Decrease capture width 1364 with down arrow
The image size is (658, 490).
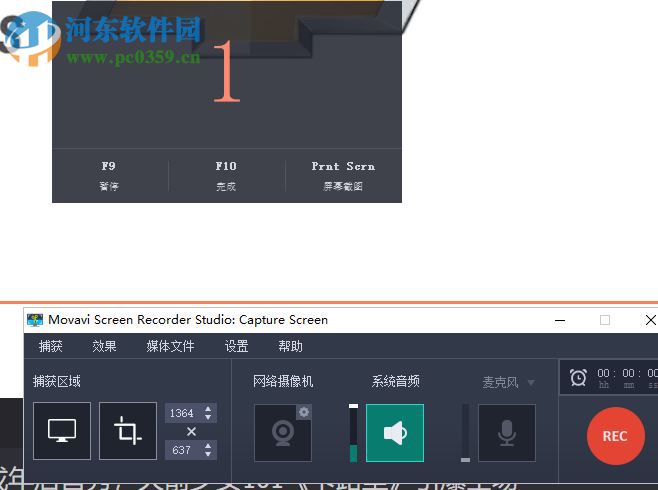208,417
